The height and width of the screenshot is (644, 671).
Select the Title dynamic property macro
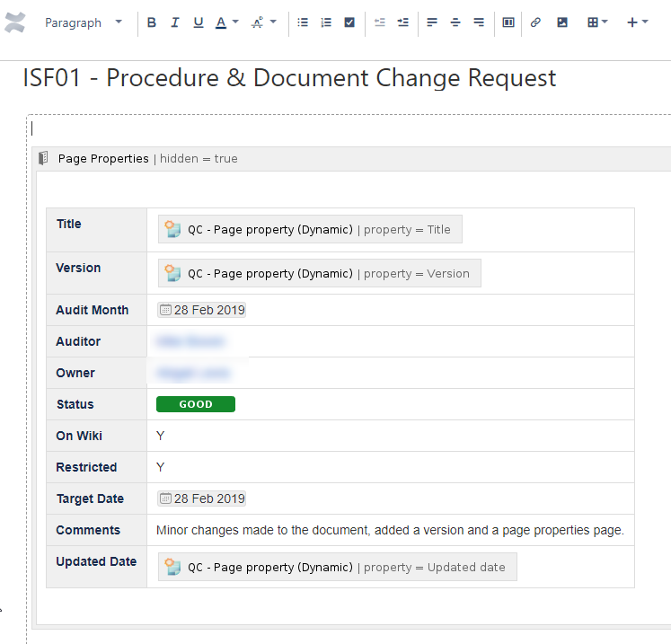point(310,229)
